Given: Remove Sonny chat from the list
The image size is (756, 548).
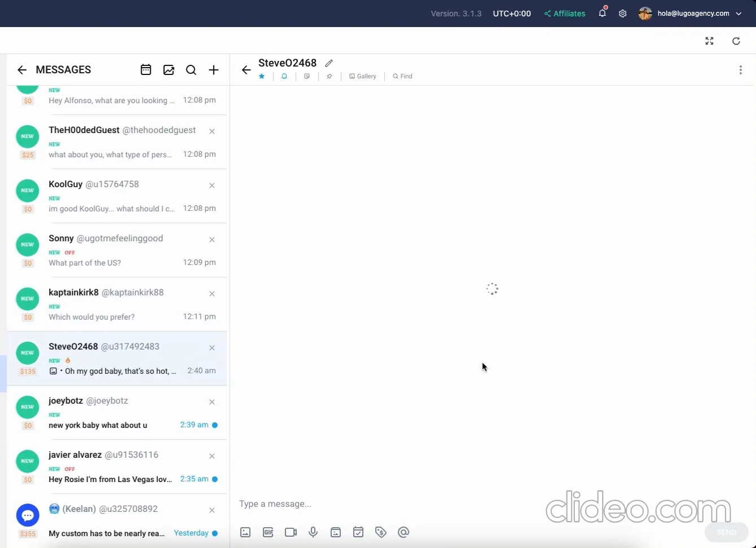Looking at the screenshot, I should click(212, 240).
